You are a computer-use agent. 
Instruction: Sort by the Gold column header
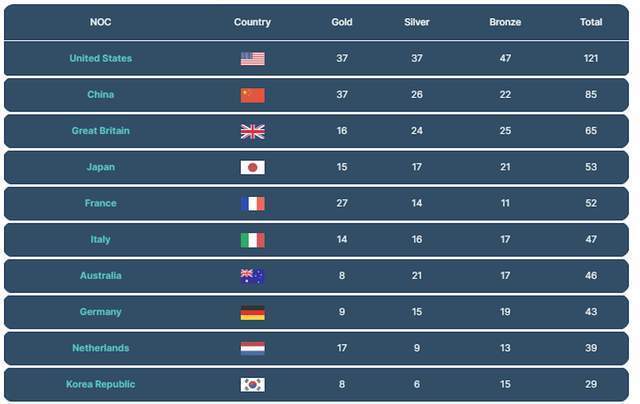(342, 22)
